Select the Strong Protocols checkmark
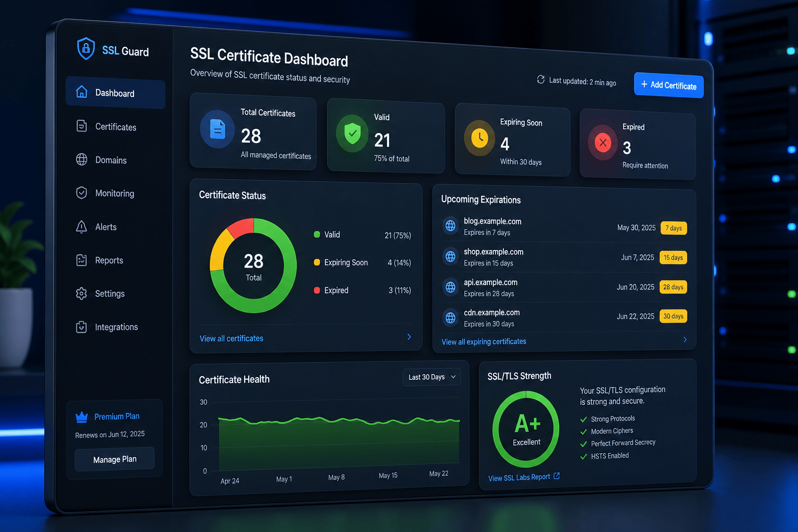The width and height of the screenshot is (798, 532). click(x=584, y=419)
